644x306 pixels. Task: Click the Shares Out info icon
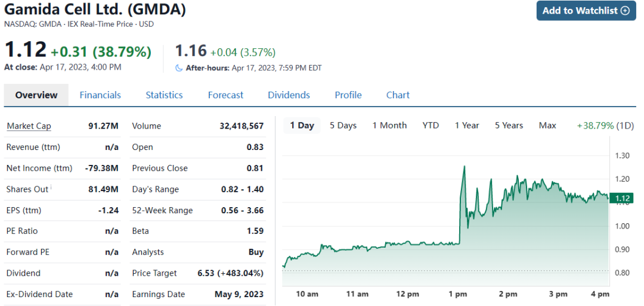[x=51, y=188]
